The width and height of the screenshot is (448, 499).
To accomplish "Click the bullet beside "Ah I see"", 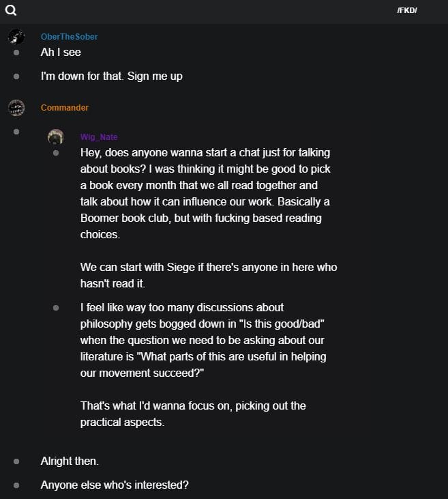I will pyautogui.click(x=16, y=53).
